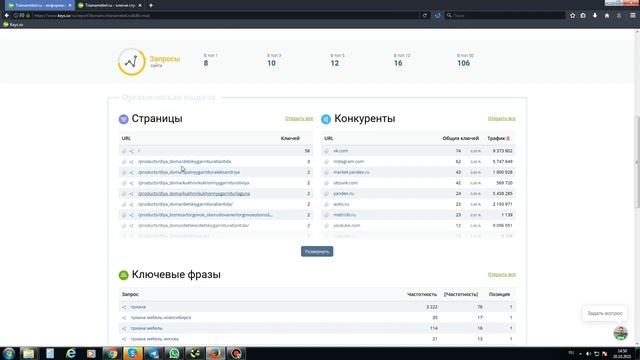Go to browser home page icon
This screenshot has height=360, width=640.
click(607, 16)
